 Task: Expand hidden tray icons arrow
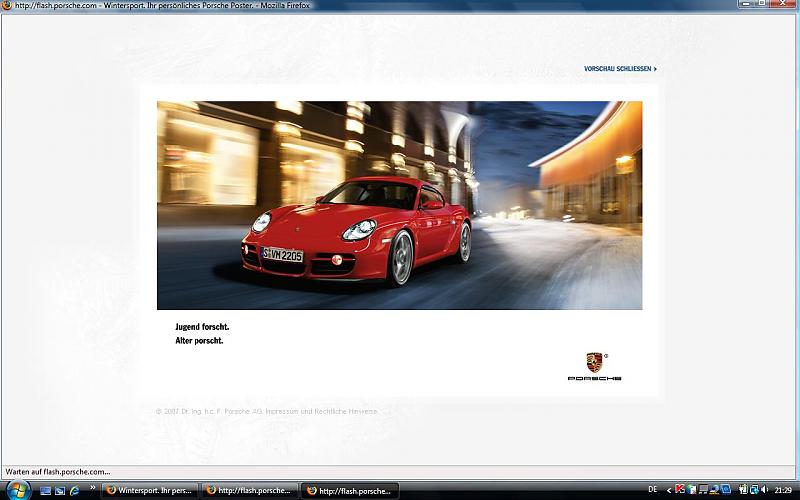(669, 490)
